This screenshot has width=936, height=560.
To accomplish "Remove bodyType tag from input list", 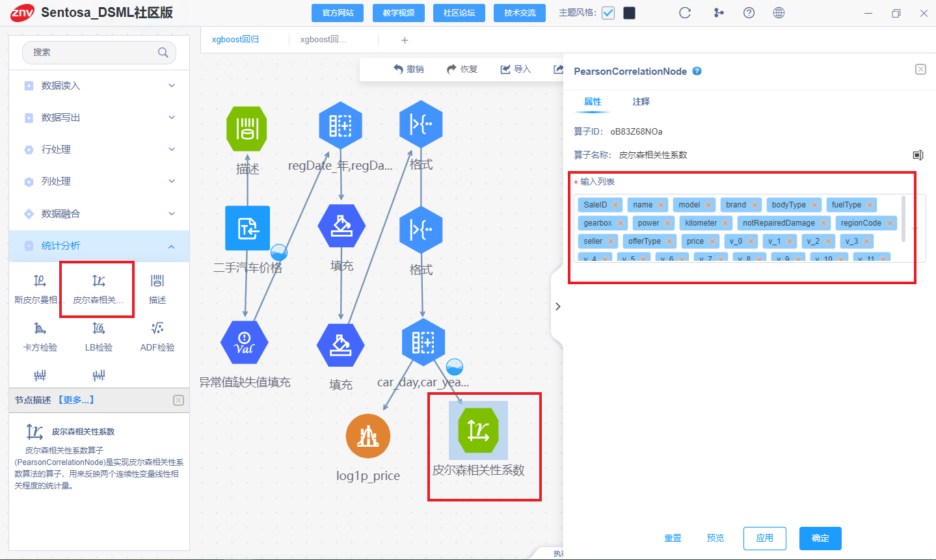I will [x=814, y=205].
